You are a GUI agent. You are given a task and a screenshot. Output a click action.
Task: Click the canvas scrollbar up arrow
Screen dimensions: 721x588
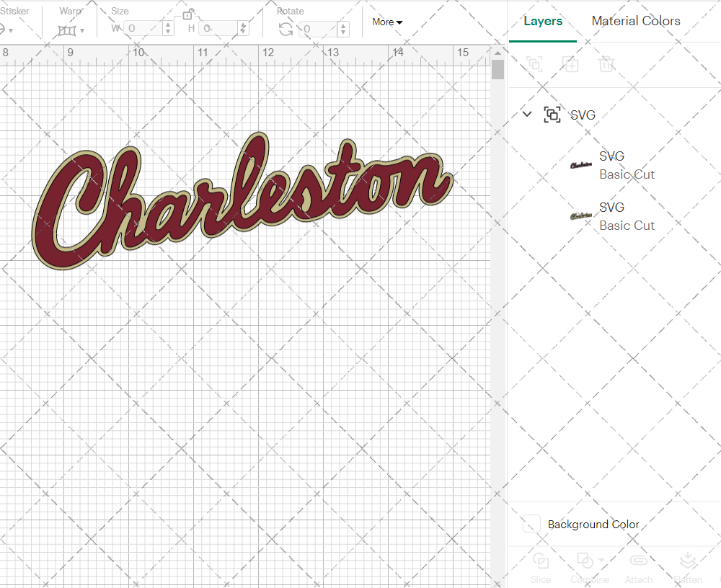(x=497, y=53)
